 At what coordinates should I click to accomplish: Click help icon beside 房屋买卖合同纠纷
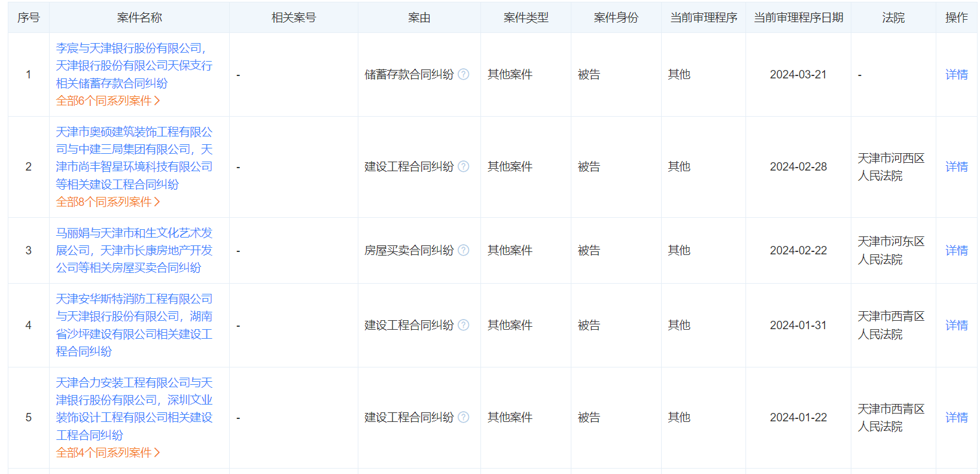[x=464, y=250]
